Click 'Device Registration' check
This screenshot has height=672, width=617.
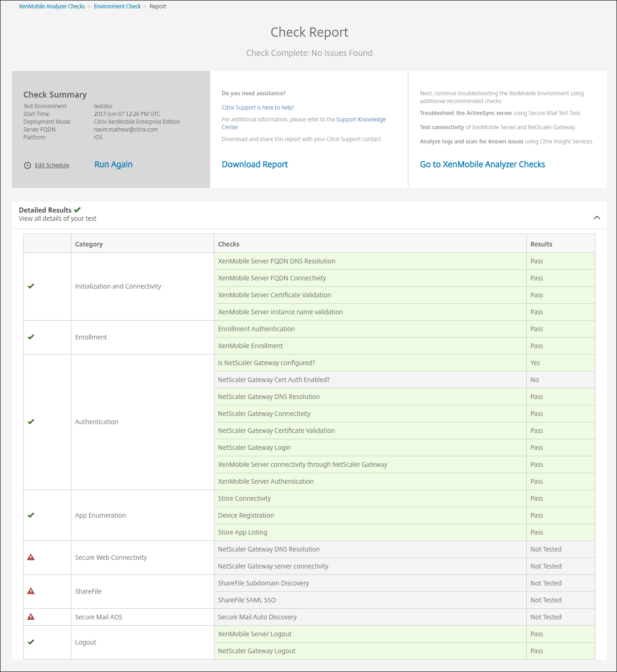pos(370,515)
